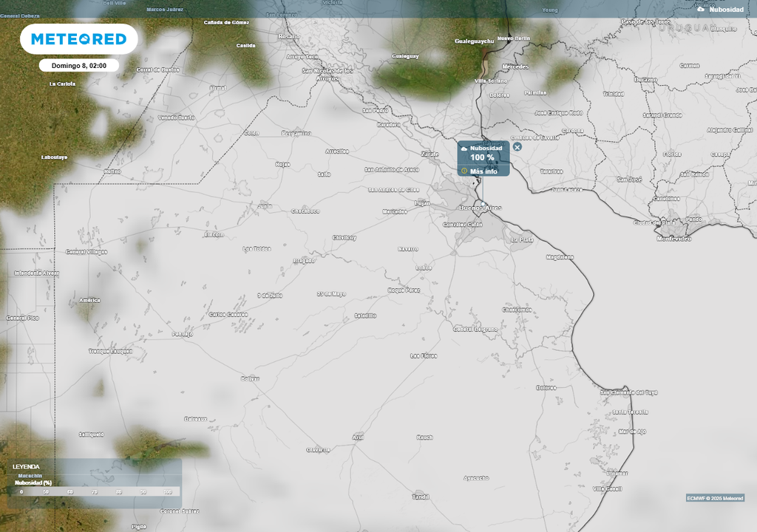
Task: Click Rosario city label on map
Action: click(x=288, y=36)
